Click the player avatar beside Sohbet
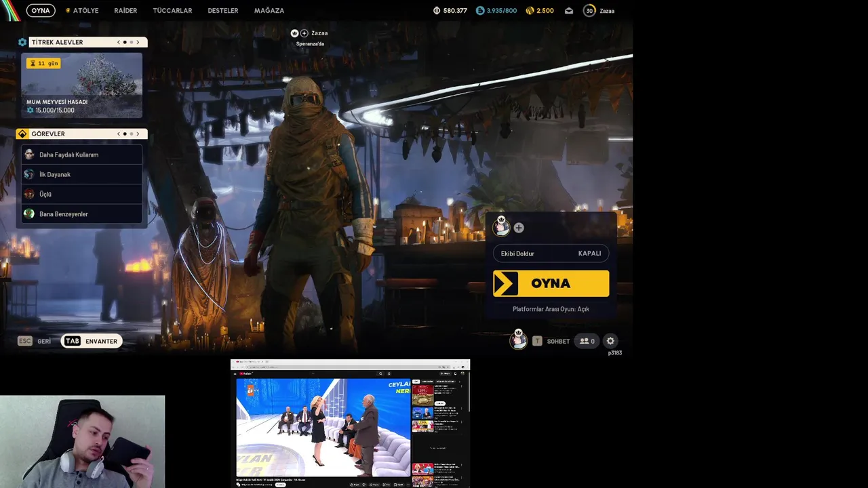The width and height of the screenshot is (868, 488). click(x=518, y=339)
